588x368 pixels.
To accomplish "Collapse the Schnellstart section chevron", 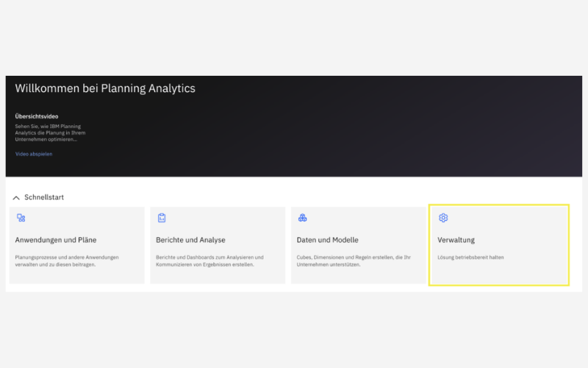I will [x=15, y=197].
